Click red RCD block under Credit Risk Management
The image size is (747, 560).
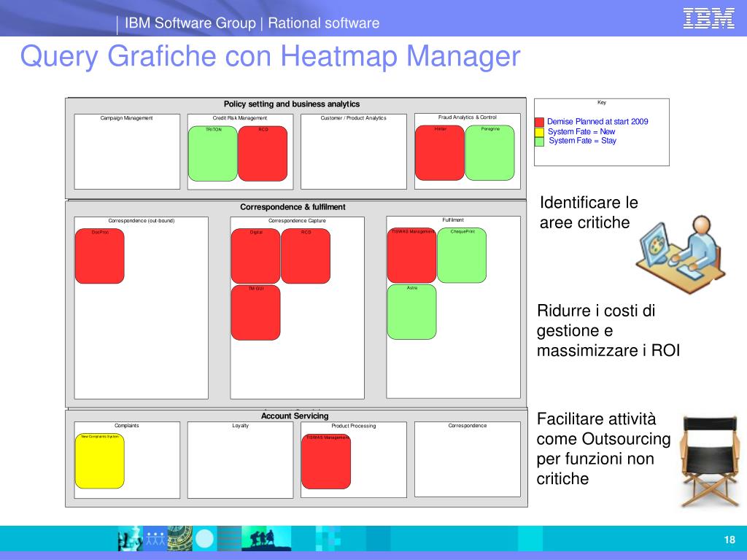[x=263, y=153]
